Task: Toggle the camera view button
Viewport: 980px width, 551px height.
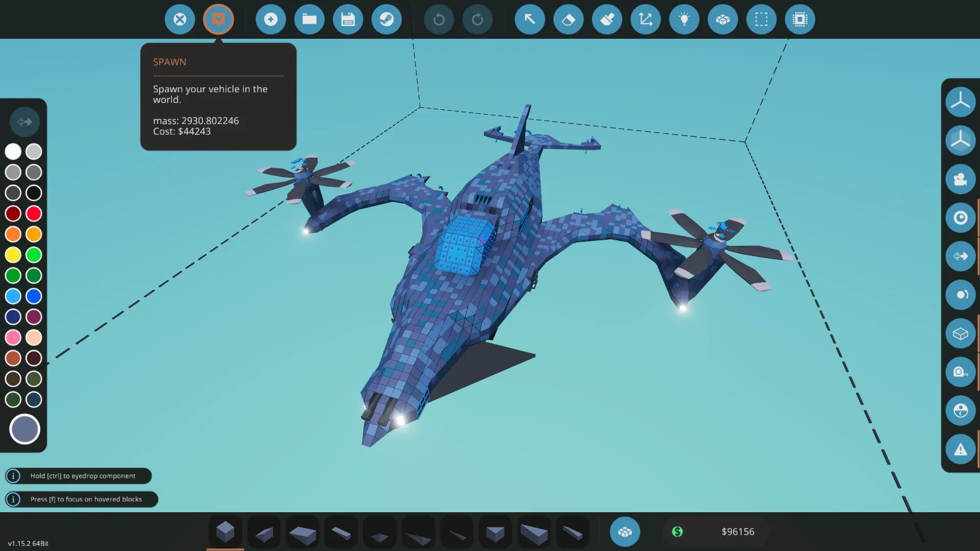Action: (x=960, y=179)
